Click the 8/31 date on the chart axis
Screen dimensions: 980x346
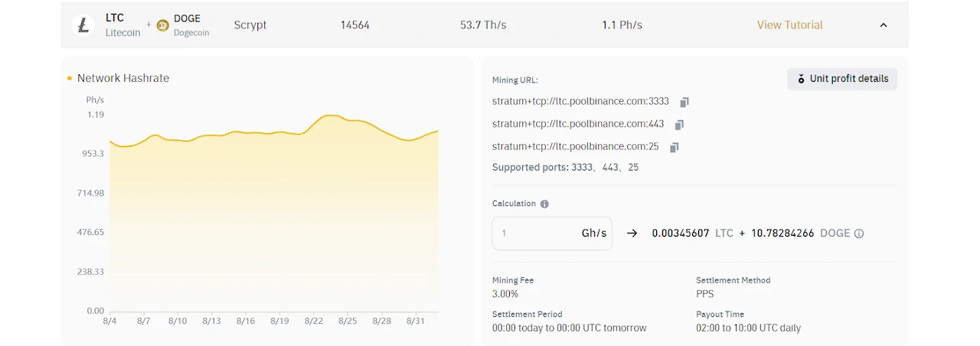415,321
